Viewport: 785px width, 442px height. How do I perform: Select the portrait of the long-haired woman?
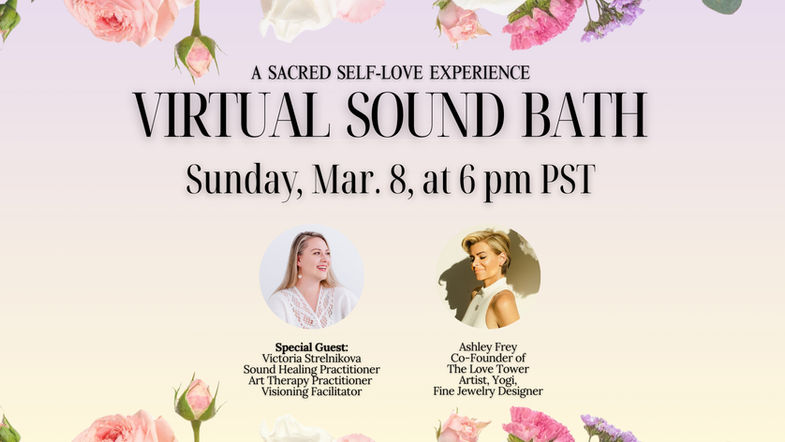(x=311, y=277)
